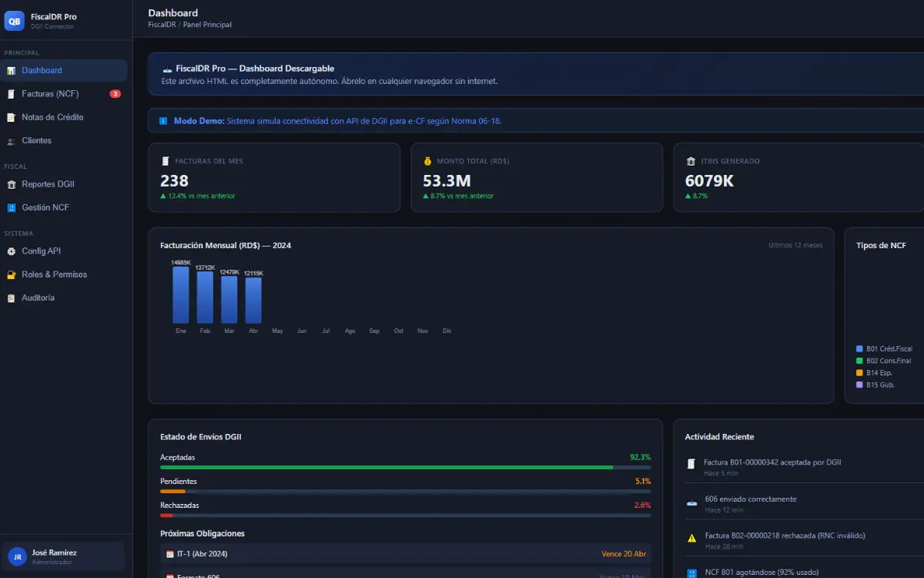Click the red badge on Facturas

pyautogui.click(x=115, y=94)
